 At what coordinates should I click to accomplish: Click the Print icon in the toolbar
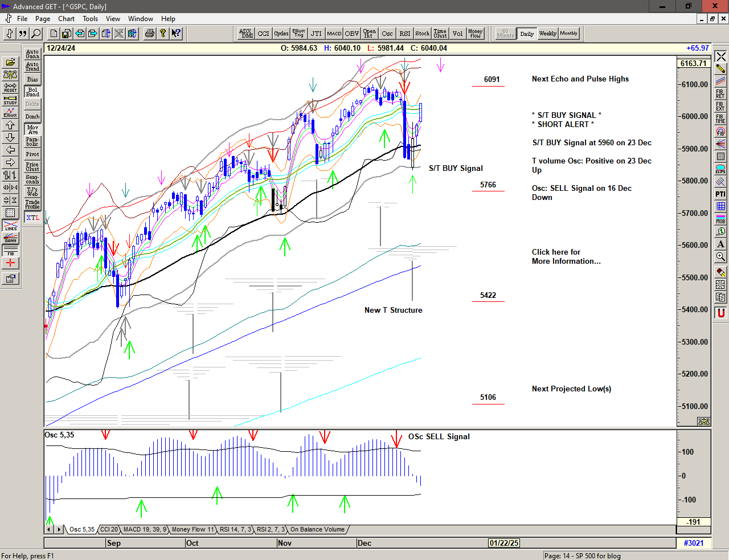pyautogui.click(x=149, y=34)
